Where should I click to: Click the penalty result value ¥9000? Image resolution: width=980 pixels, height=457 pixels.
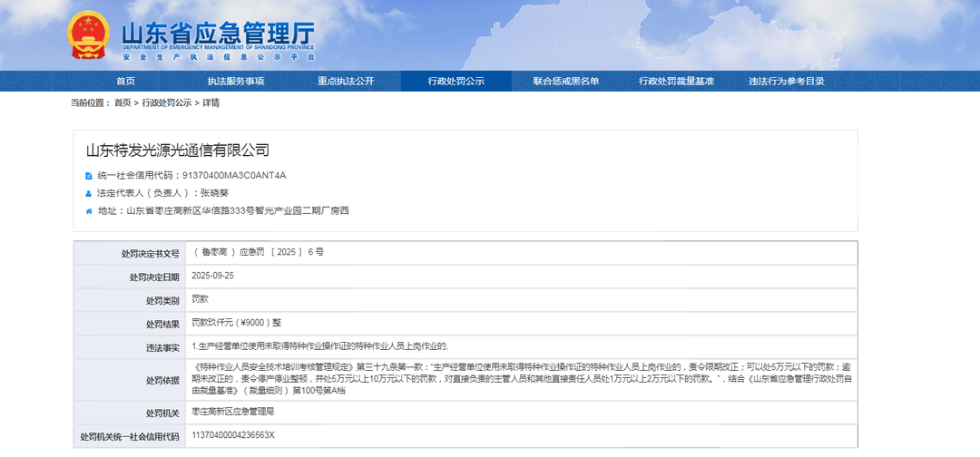pos(236,324)
